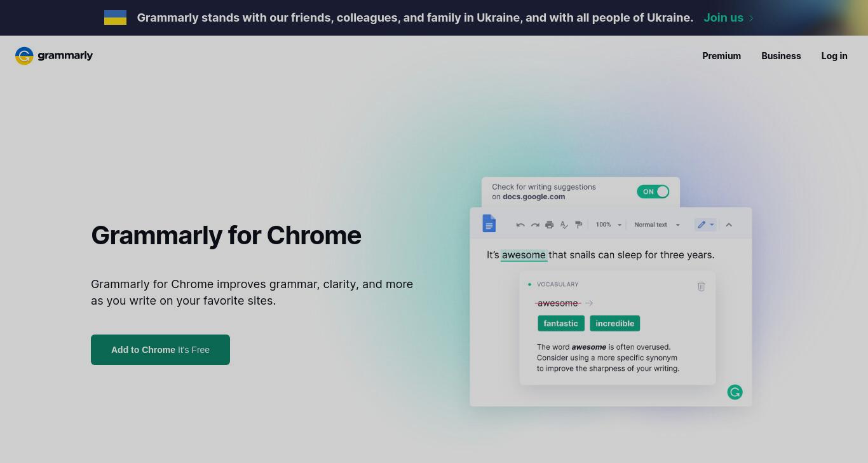
Task: Click the banner text about Ukraine
Action: (x=415, y=18)
